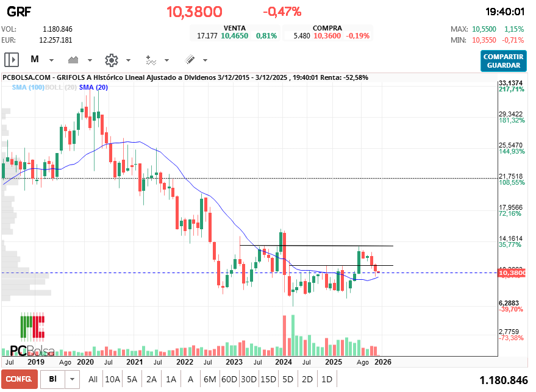Click the clock time 19:40:01
The width and height of the screenshot is (536, 392).
(505, 12)
